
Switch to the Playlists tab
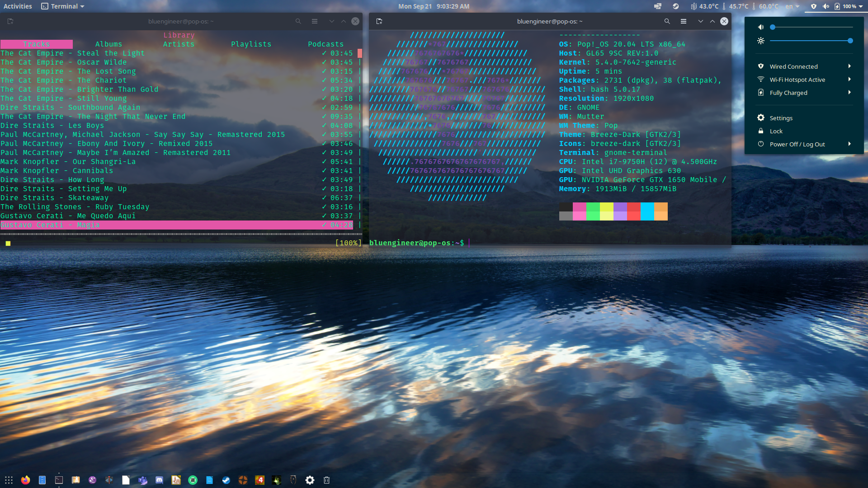coord(251,44)
